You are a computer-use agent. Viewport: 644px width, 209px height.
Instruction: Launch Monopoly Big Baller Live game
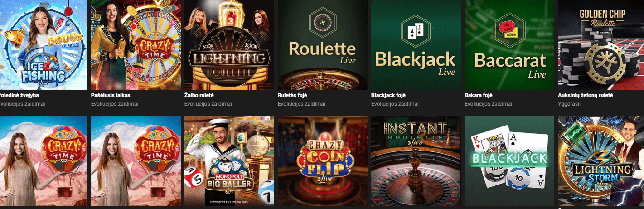(x=229, y=161)
